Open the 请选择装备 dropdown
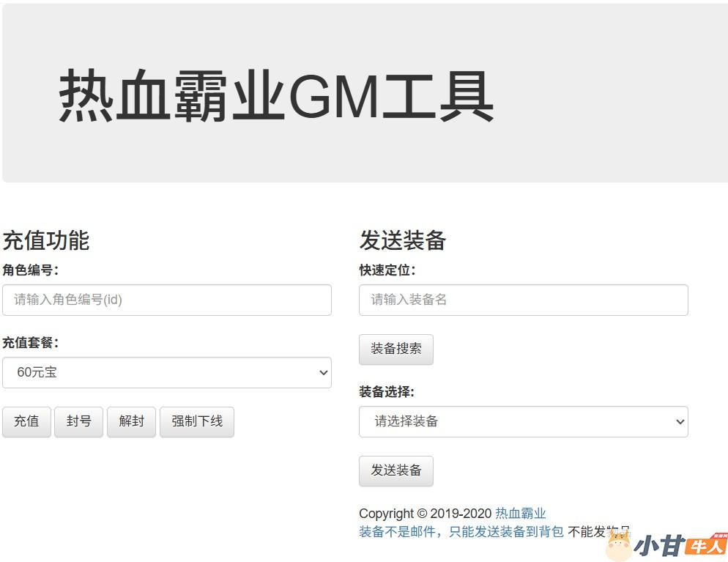728x562 pixels. pos(523,422)
